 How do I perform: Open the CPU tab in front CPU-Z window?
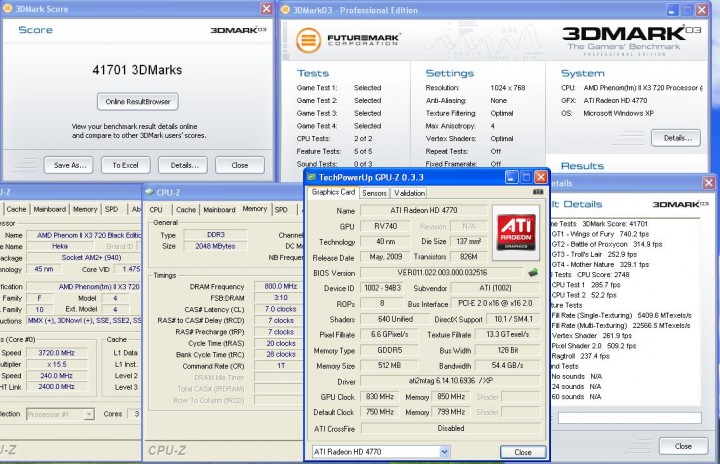[156, 209]
